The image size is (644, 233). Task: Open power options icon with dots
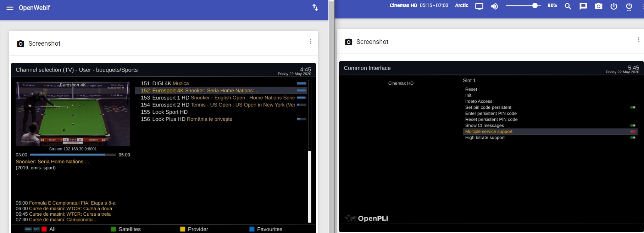[x=629, y=7]
